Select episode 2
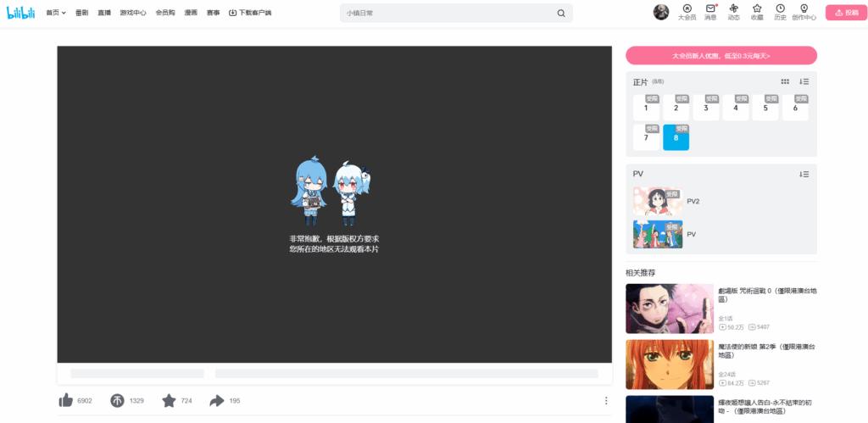This screenshot has width=868, height=423. [676, 108]
